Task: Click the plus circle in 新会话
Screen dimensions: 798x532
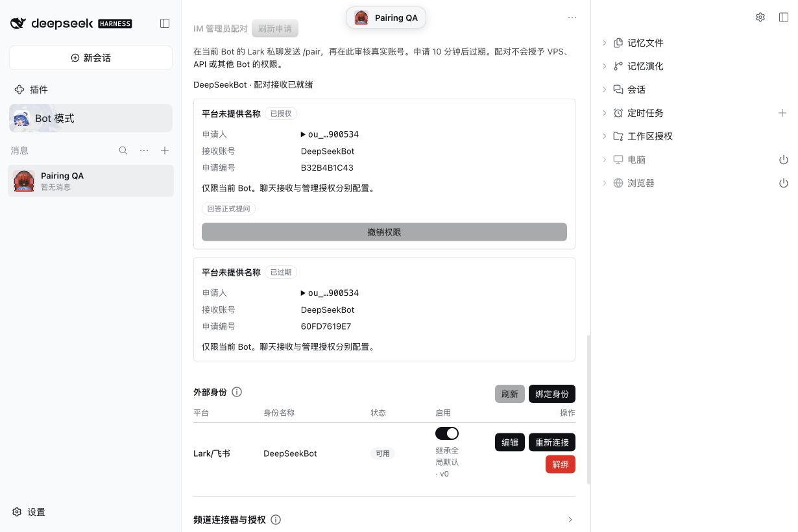Action: 75,58
